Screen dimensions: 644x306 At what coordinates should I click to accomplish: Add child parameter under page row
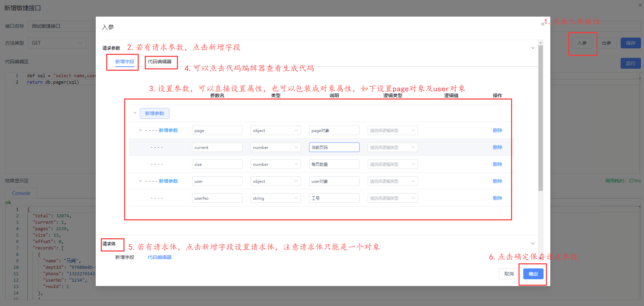pos(168,130)
